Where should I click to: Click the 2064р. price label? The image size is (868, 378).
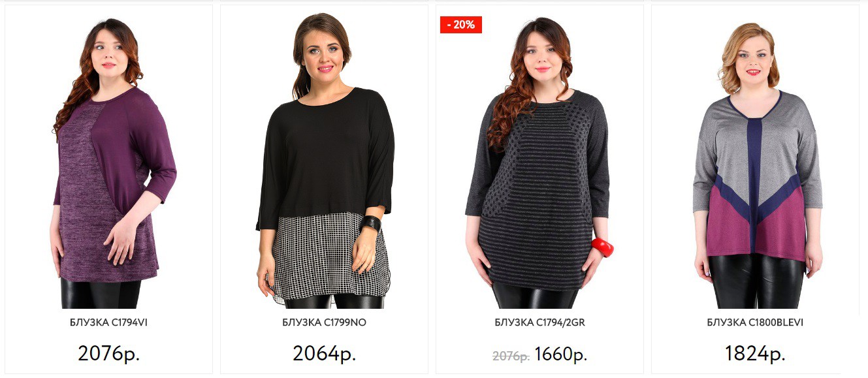click(325, 353)
